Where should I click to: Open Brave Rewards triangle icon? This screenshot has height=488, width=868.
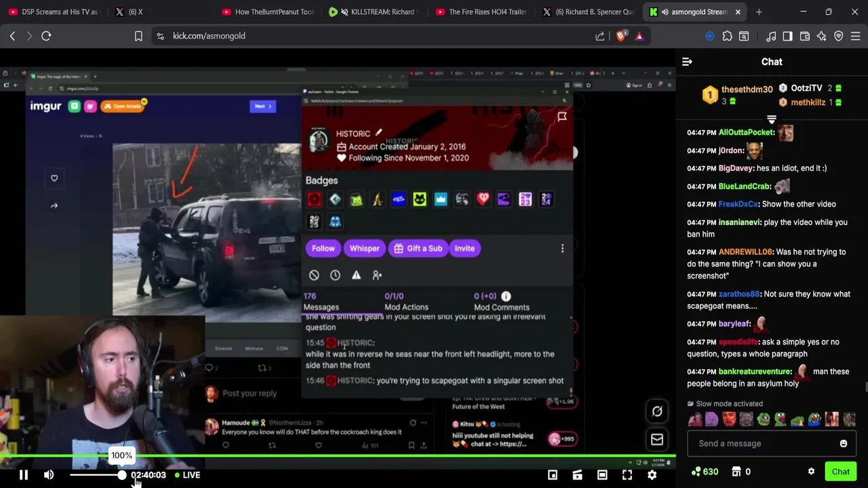639,36
